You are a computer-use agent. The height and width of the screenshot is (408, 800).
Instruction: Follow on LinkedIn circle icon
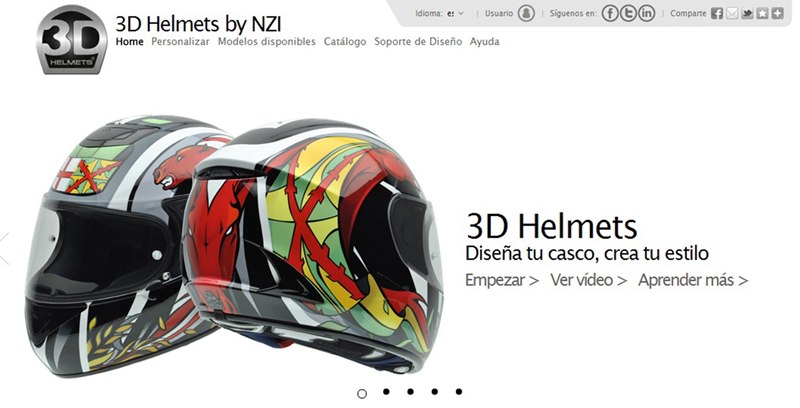[646, 13]
